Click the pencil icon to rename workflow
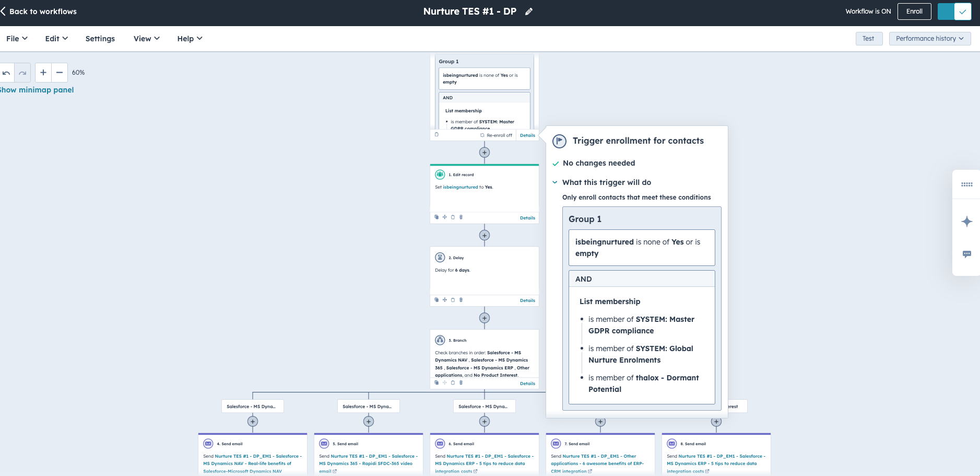The image size is (980, 476). [529, 11]
